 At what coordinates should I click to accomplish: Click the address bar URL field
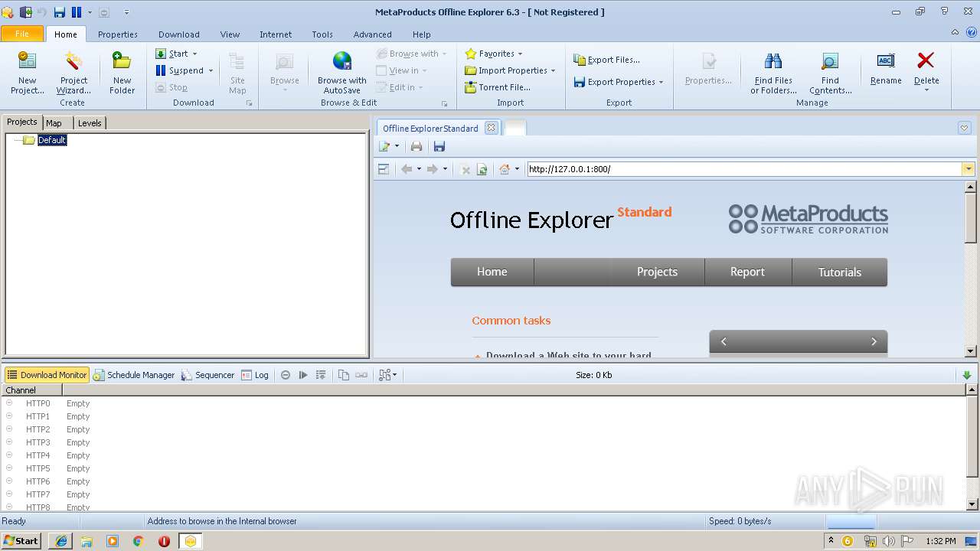pos(744,169)
